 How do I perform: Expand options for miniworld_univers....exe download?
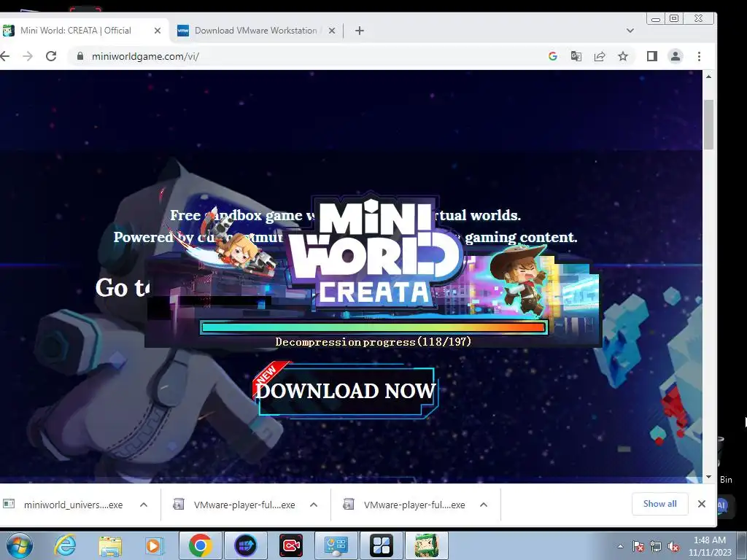(x=144, y=505)
